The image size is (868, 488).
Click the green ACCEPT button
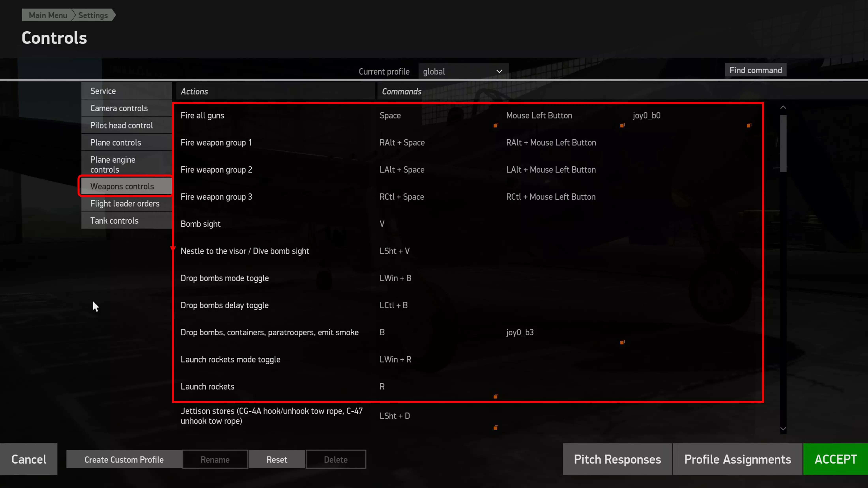click(835, 459)
